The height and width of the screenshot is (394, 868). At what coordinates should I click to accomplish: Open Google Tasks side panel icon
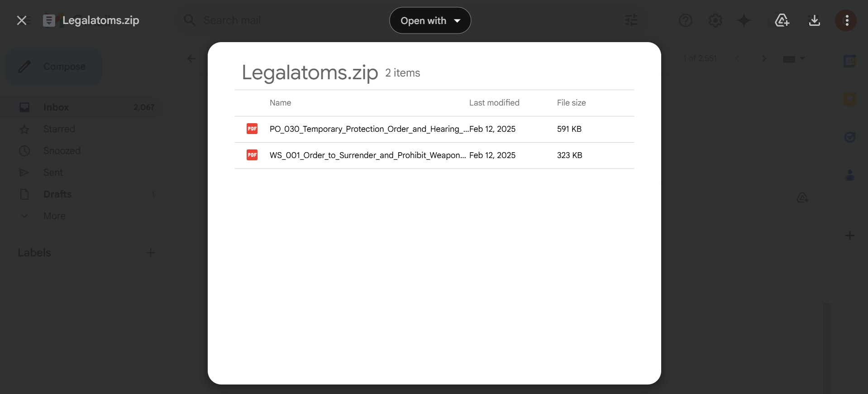849,137
